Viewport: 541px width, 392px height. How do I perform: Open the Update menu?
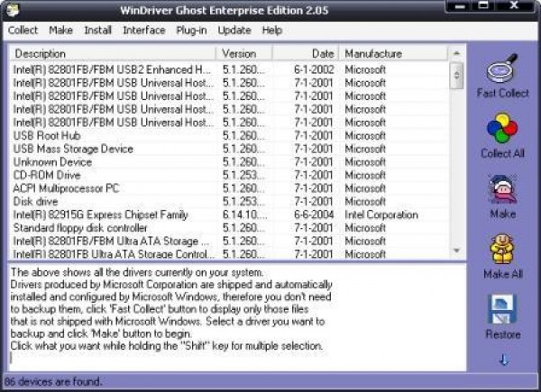234,31
